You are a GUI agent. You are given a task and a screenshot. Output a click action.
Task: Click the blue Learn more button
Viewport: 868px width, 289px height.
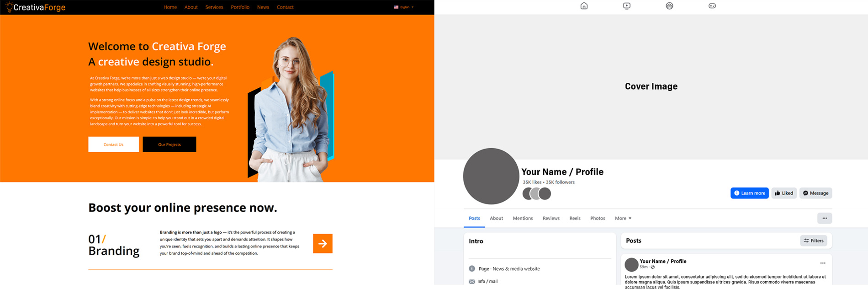point(749,193)
